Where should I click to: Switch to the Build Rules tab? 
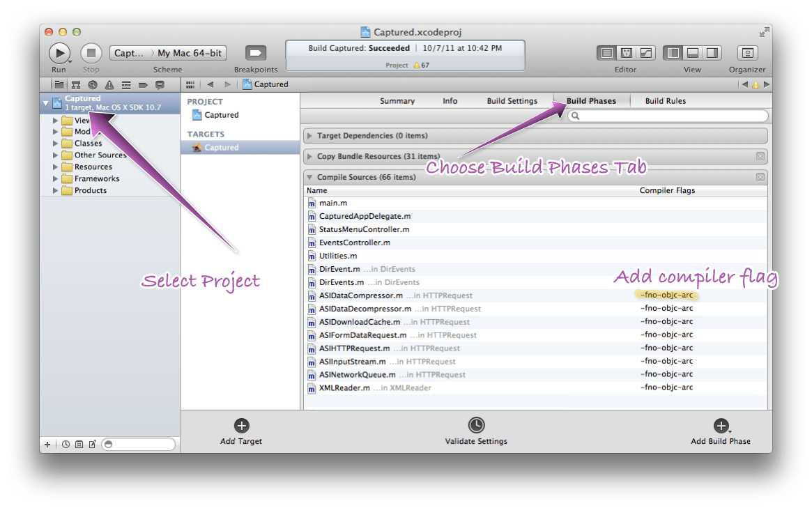(x=666, y=101)
